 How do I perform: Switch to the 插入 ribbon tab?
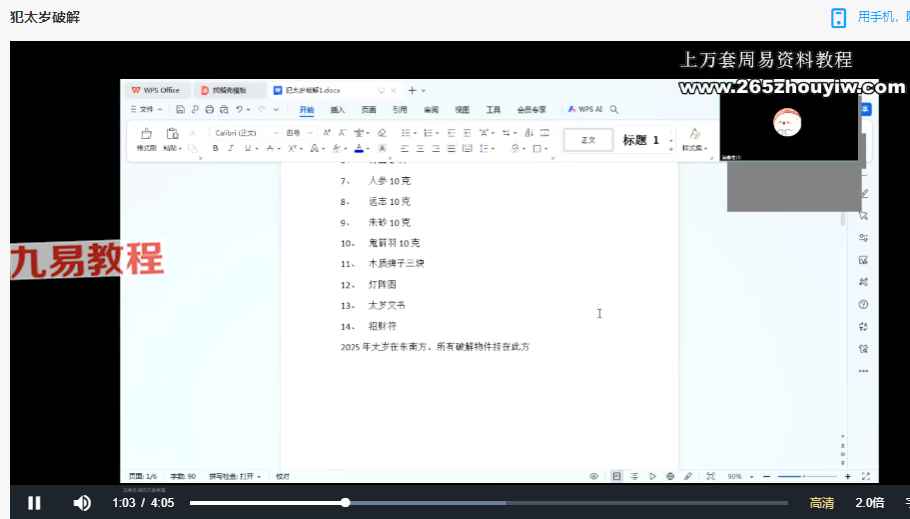click(x=337, y=110)
